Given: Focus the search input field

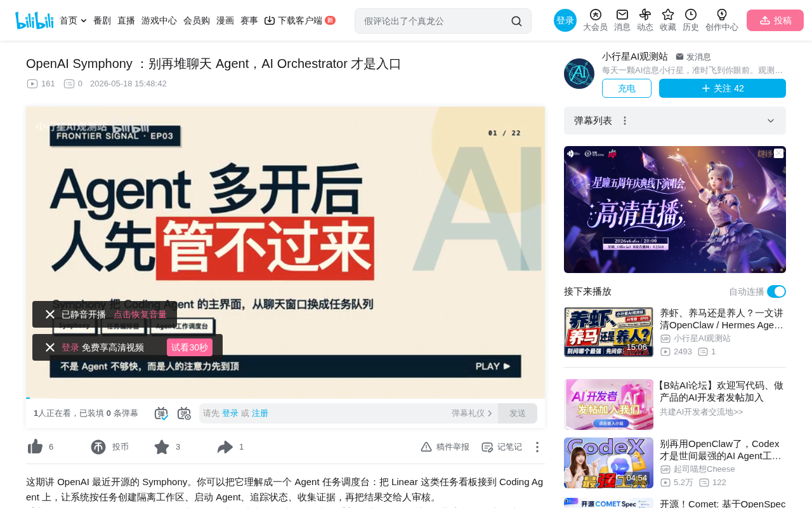Looking at the screenshot, I should [x=433, y=21].
